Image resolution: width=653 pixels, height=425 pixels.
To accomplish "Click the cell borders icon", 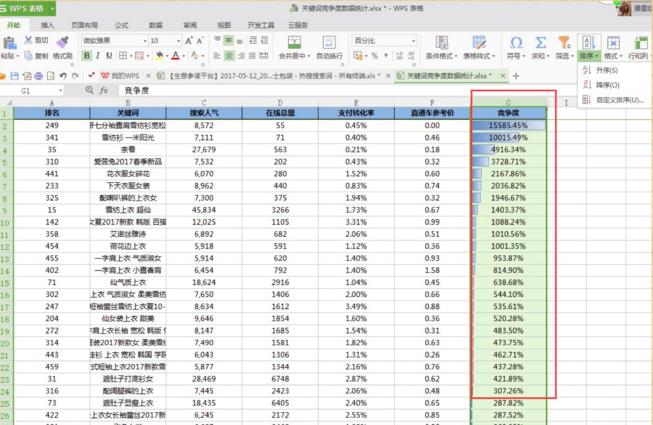I will tap(123, 55).
